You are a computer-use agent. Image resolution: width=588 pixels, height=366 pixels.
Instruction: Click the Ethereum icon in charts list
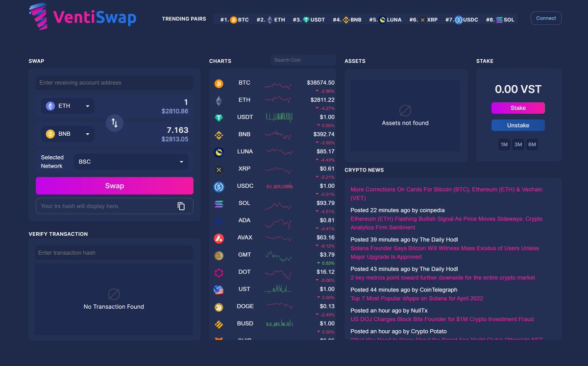[219, 101]
